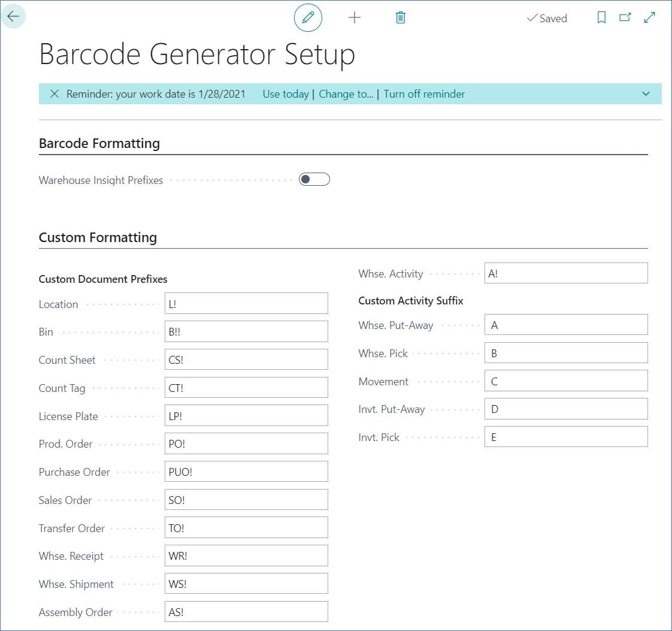This screenshot has height=631, width=672.
Task: Edit the Assembly Order prefix field
Action: click(x=246, y=612)
